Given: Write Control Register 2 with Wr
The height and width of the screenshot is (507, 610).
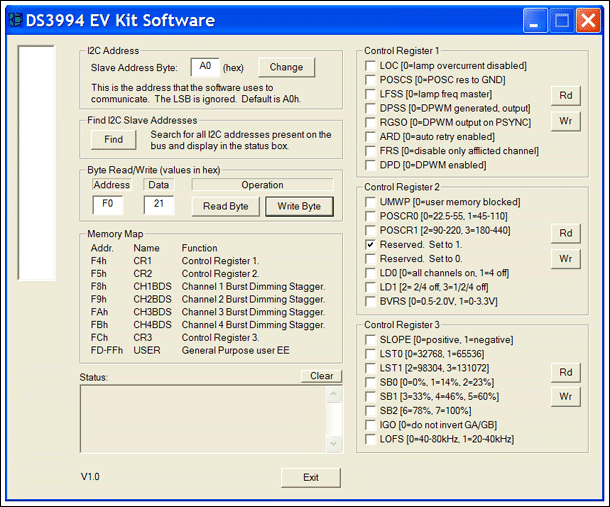Looking at the screenshot, I should click(566, 259).
